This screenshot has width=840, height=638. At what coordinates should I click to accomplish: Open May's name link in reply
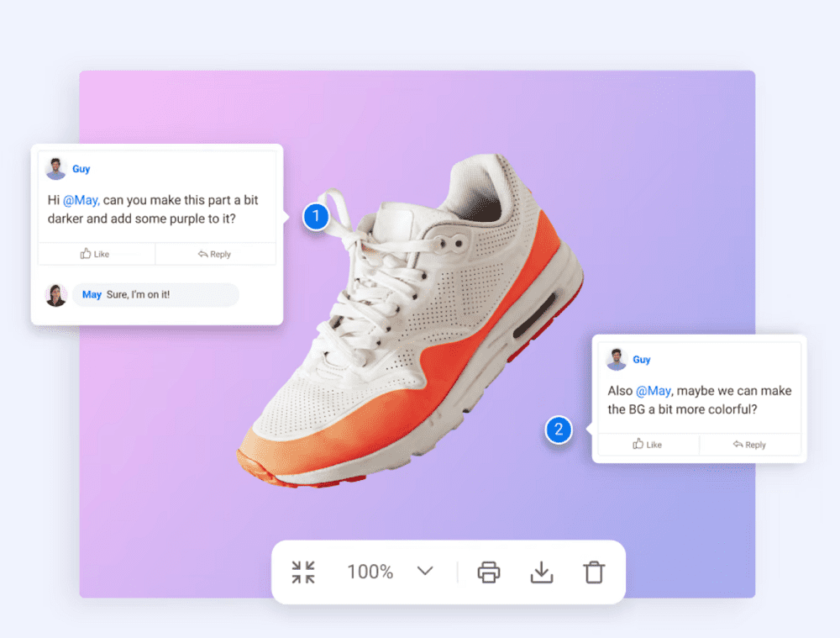tap(92, 295)
